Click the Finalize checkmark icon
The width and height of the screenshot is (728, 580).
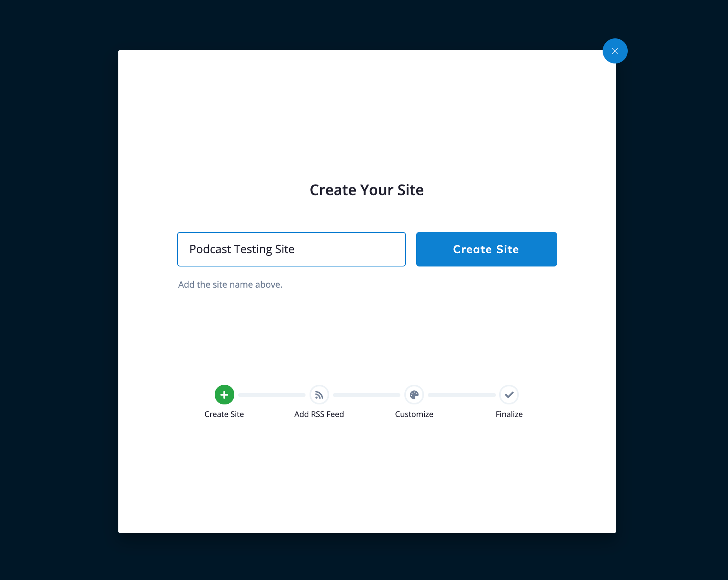point(509,395)
